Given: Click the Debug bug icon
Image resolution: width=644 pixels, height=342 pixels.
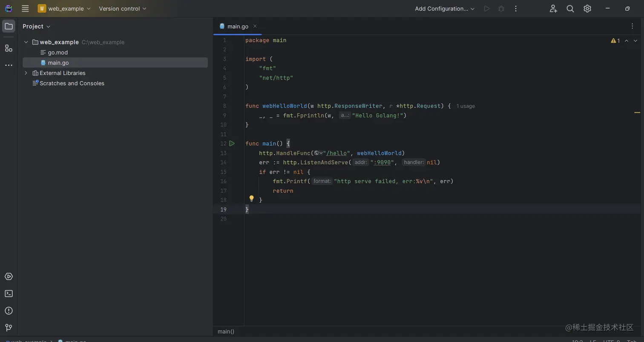Looking at the screenshot, I should 501,9.
